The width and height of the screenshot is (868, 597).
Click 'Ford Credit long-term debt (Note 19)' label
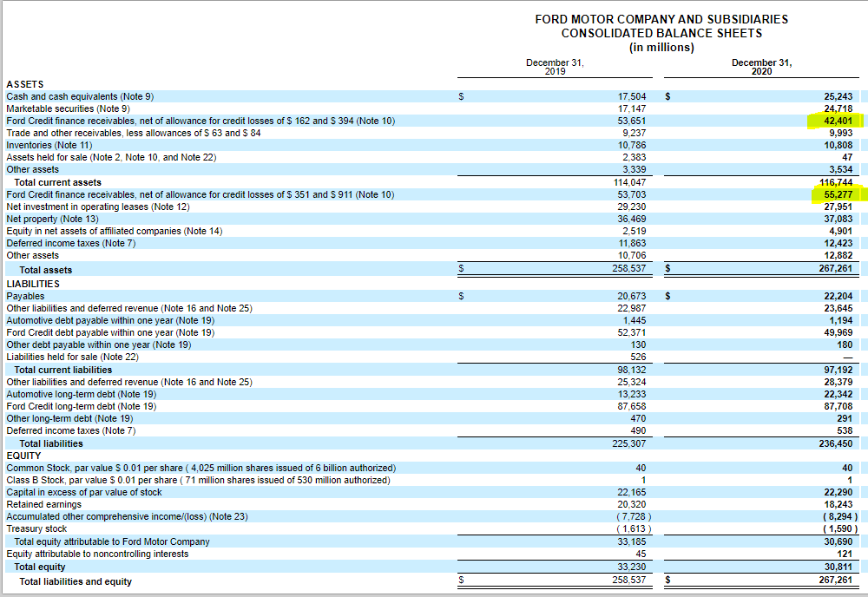pyautogui.click(x=82, y=406)
